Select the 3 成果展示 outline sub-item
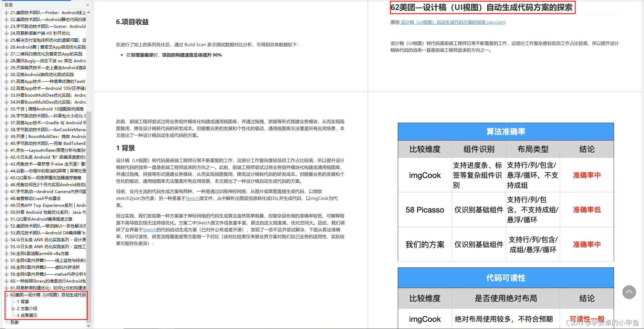This screenshot has height=329, width=644. [x=27, y=316]
